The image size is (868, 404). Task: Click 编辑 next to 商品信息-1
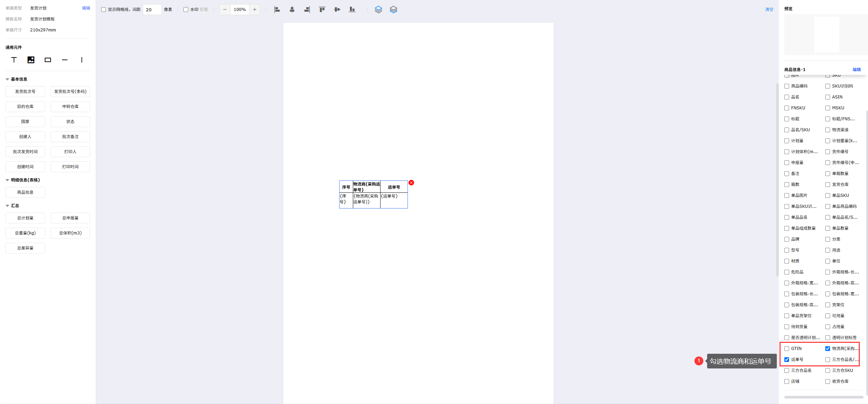coord(857,69)
